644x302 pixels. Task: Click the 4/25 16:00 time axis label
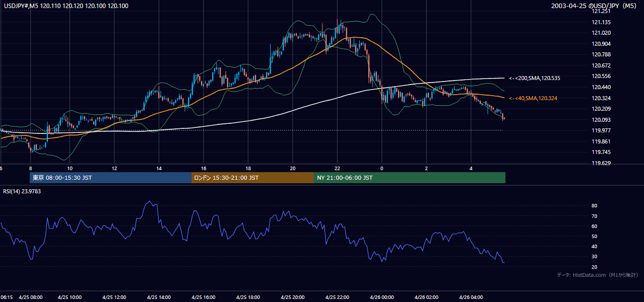pyautogui.click(x=204, y=297)
